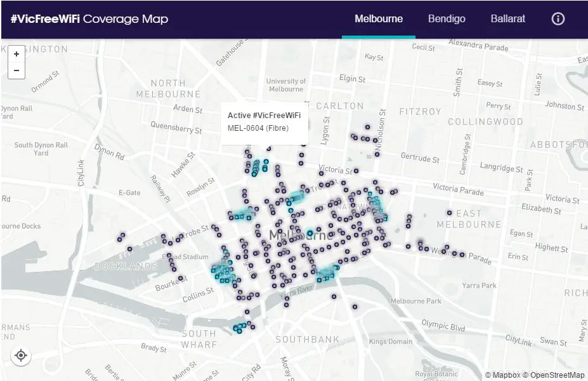Click the DOCKLANDS district label
Viewport: 588px width, 381px height.
pos(126,266)
